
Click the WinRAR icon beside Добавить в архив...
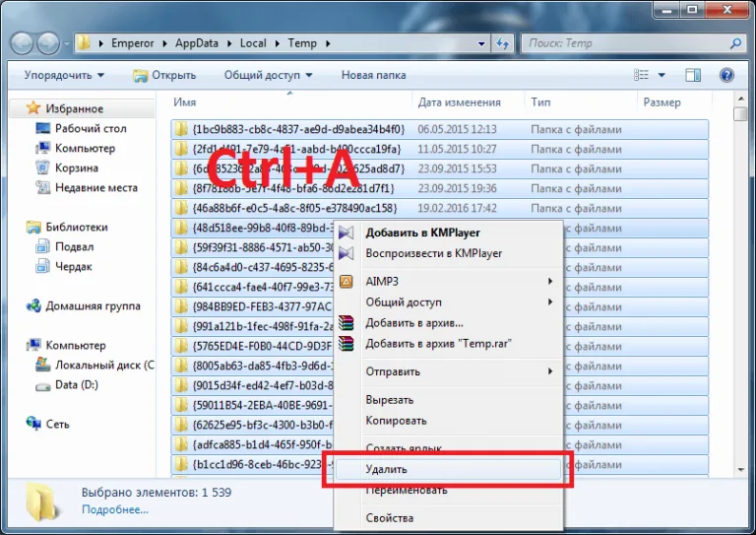click(346, 323)
